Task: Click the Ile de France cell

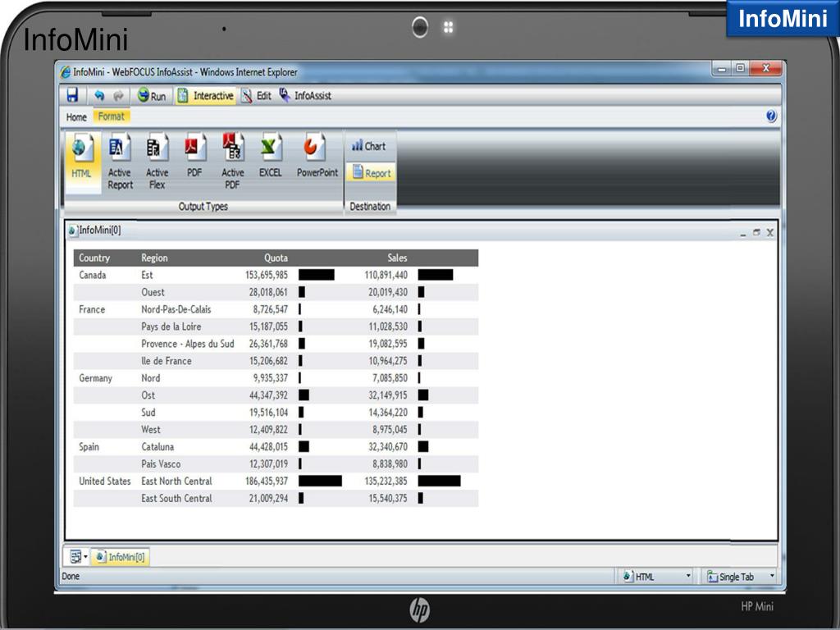Action: pyautogui.click(x=166, y=361)
